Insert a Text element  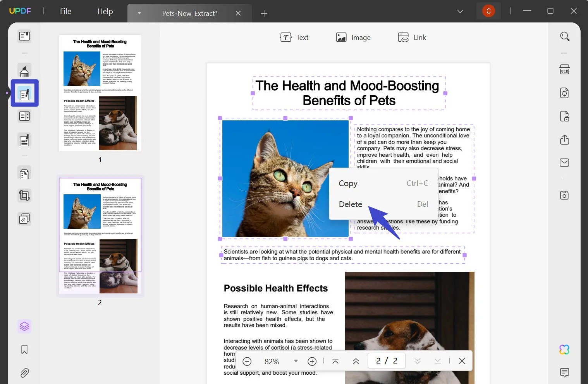point(295,37)
